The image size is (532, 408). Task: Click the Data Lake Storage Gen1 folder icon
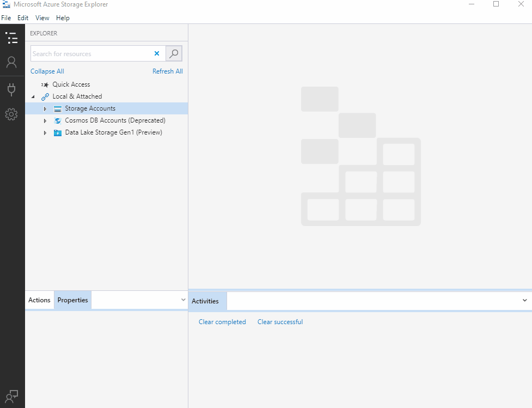point(58,133)
